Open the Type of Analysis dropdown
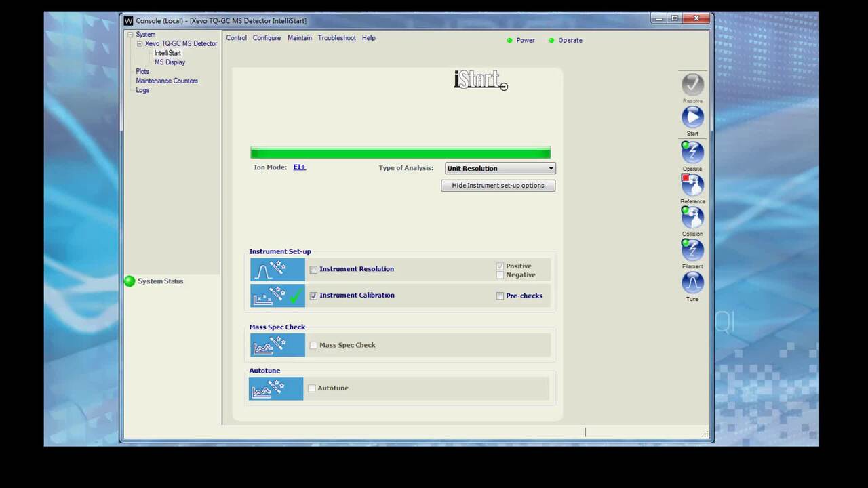Image resolution: width=868 pixels, height=488 pixels. pos(500,168)
